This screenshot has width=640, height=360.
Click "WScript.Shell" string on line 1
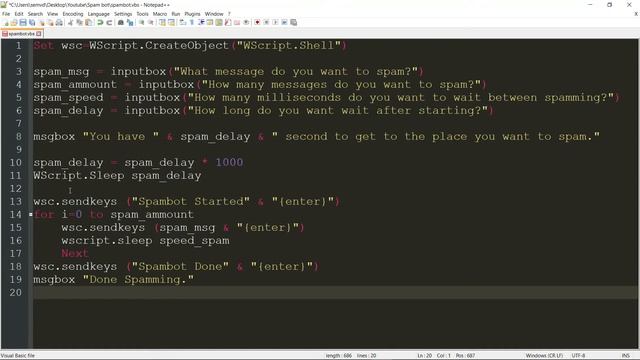[x=289, y=45]
